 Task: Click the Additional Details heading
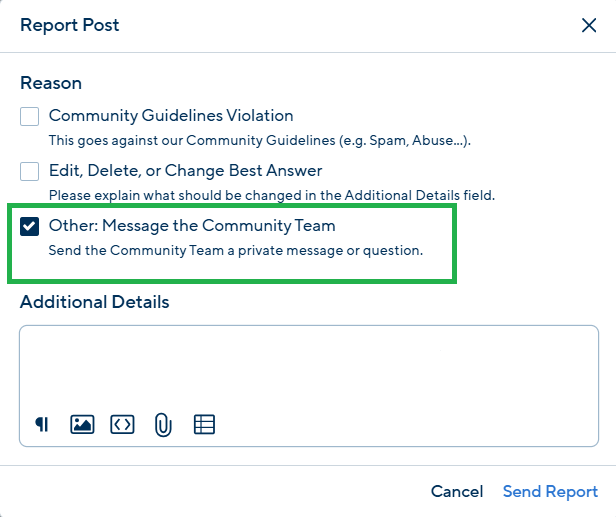point(95,302)
